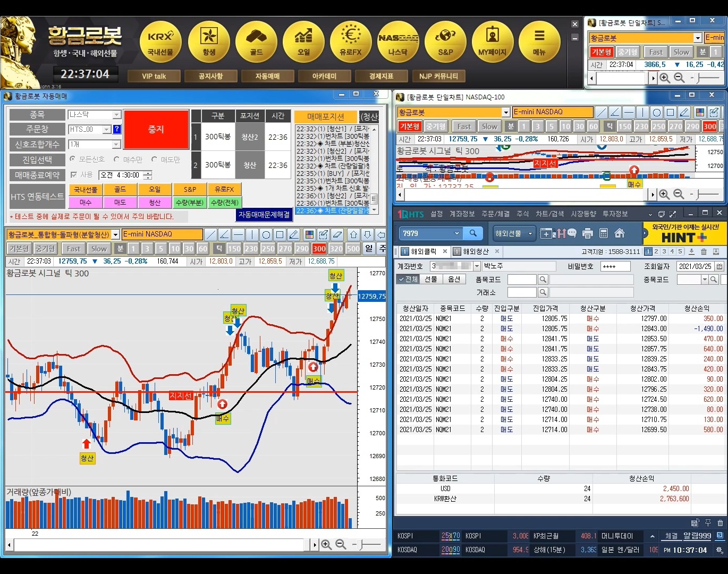Open the 주문창 dropdown showing HTS_00
The height and width of the screenshot is (574, 728).
pyautogui.click(x=106, y=129)
